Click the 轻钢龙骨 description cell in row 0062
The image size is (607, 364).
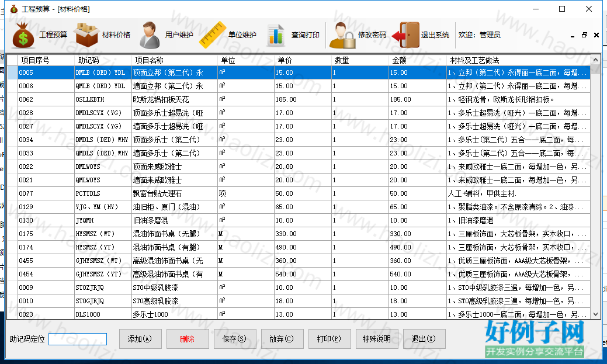pyautogui.click(x=518, y=99)
